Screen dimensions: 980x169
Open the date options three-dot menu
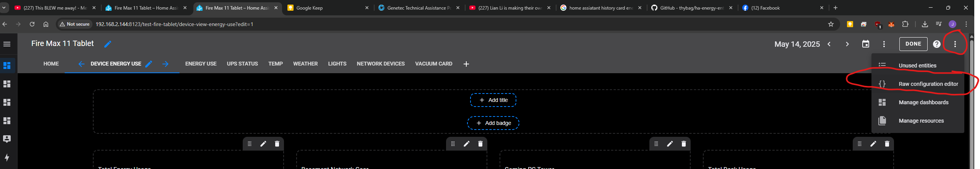click(x=884, y=44)
